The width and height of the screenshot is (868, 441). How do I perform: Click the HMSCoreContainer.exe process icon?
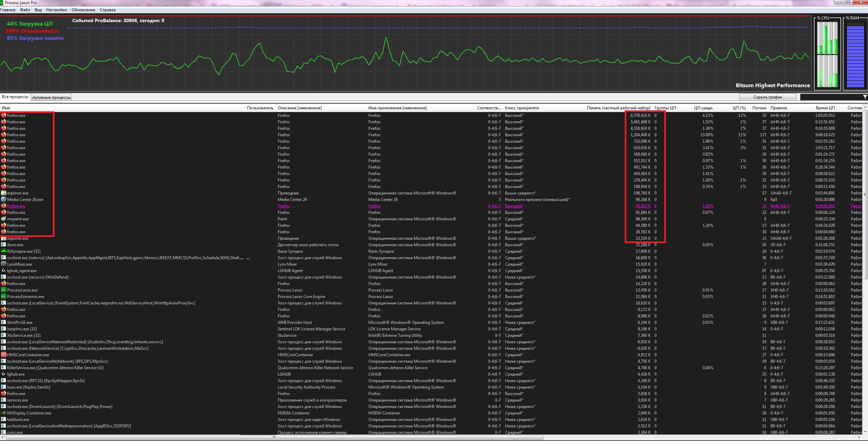pyautogui.click(x=4, y=355)
